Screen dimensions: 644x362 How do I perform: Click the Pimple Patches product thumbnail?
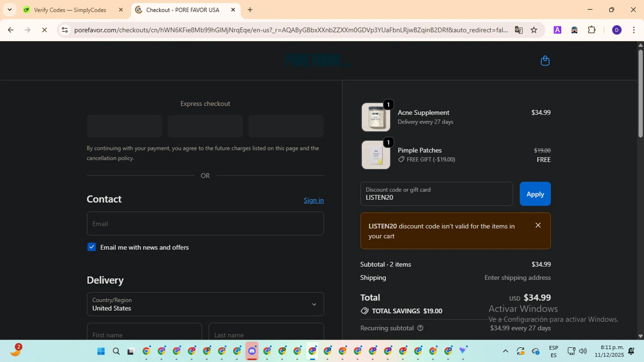[x=376, y=155]
